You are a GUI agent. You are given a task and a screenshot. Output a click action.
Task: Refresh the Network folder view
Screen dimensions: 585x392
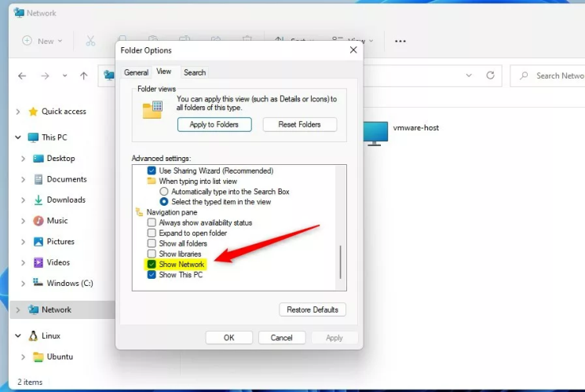coord(490,75)
